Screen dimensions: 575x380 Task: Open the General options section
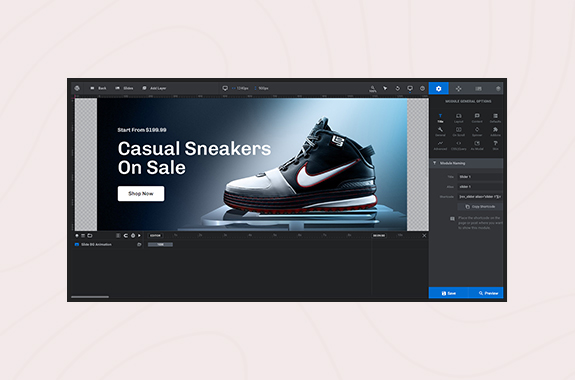440,132
